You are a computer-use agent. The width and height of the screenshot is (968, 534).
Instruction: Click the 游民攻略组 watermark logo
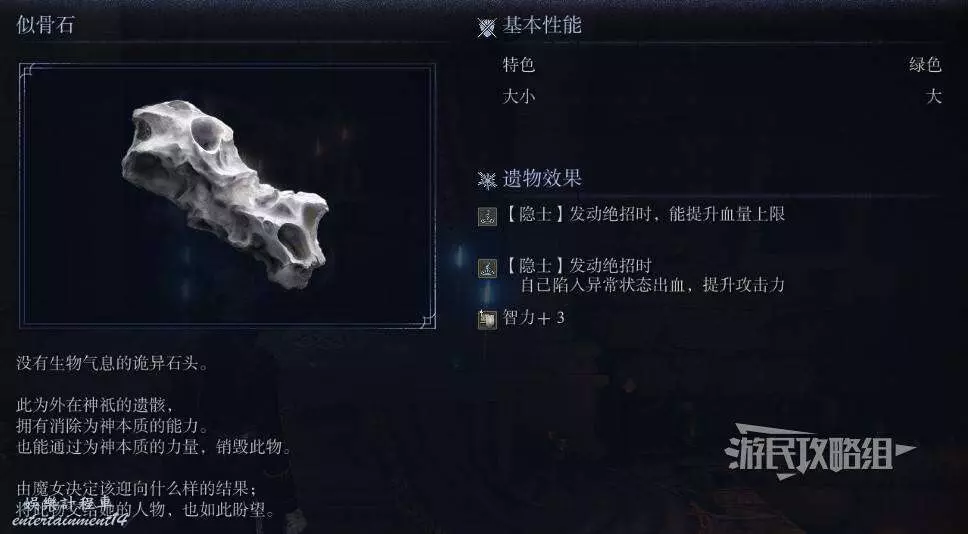(x=819, y=452)
